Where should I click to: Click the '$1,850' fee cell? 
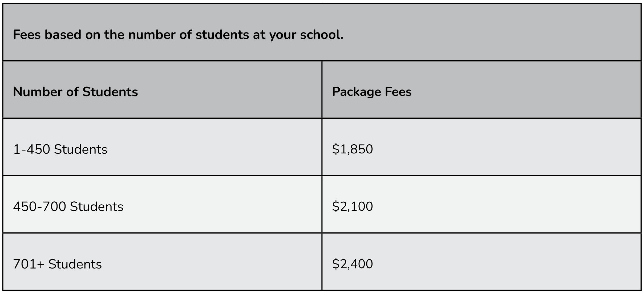352,149
